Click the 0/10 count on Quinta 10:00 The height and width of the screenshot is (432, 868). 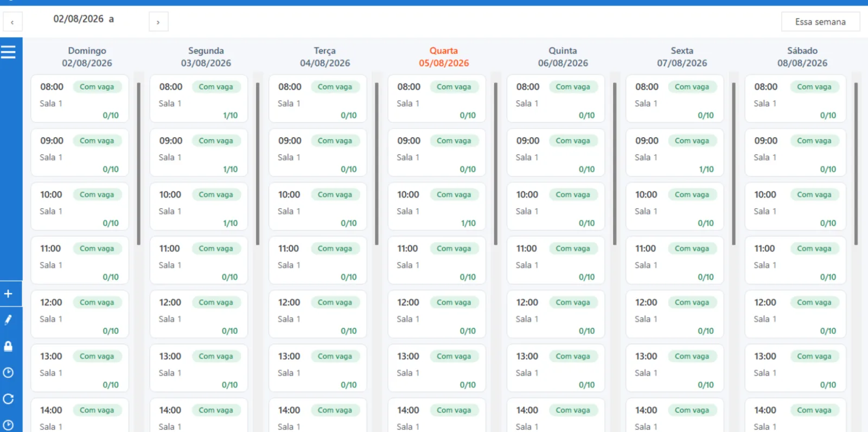point(586,223)
